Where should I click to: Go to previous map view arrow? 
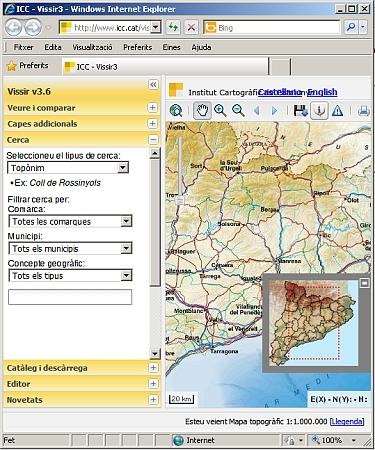tap(257, 110)
